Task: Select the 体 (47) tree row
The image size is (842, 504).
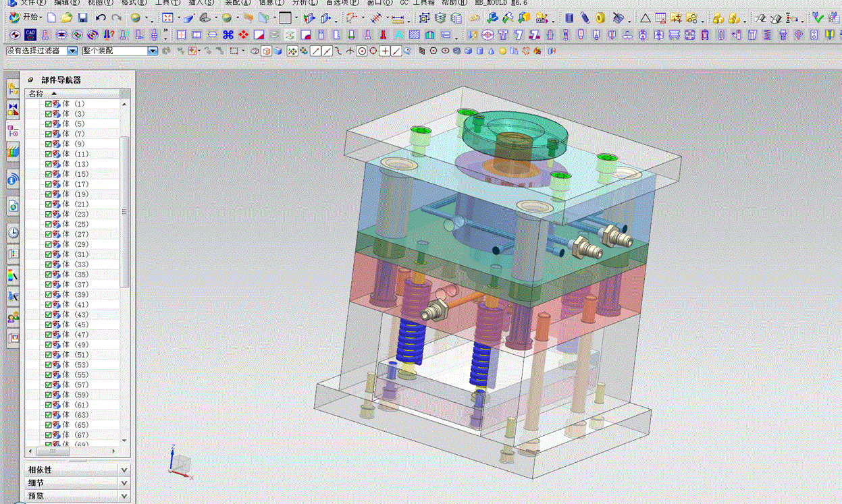Action: point(73,335)
